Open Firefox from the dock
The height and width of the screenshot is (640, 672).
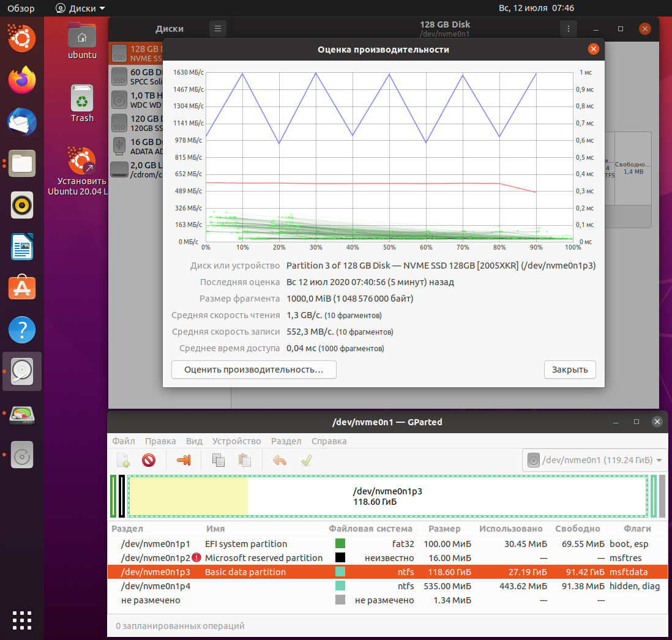click(x=22, y=80)
